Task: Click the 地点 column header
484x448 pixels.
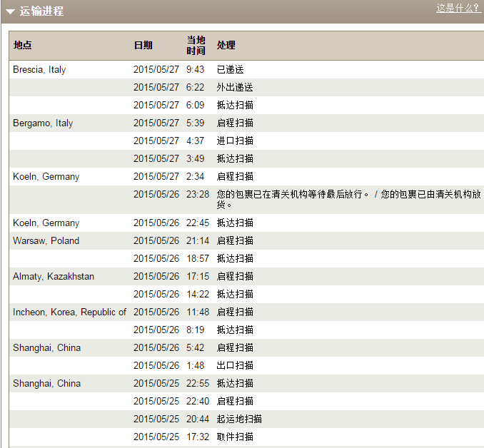Action: coord(22,46)
